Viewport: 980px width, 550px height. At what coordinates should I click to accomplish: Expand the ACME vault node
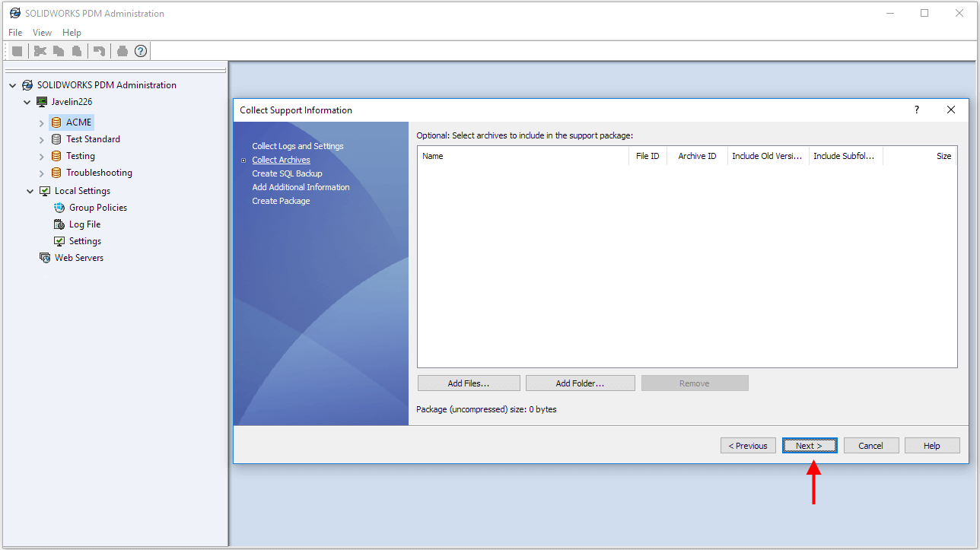click(42, 122)
